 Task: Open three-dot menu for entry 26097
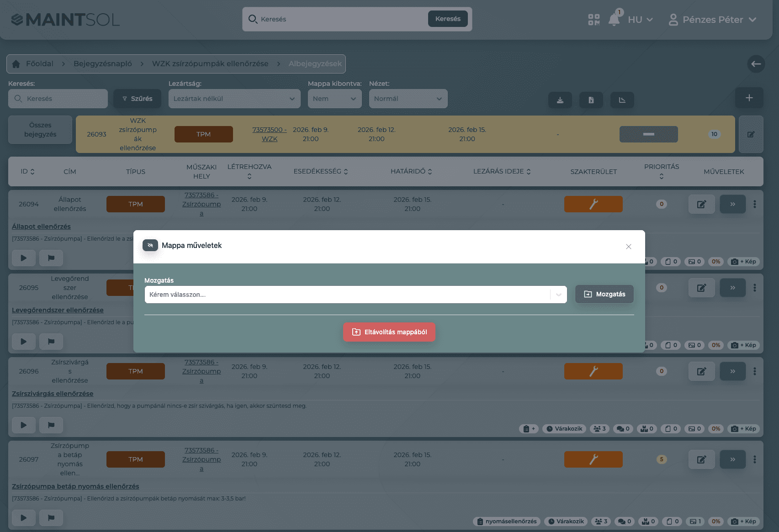(x=754, y=459)
